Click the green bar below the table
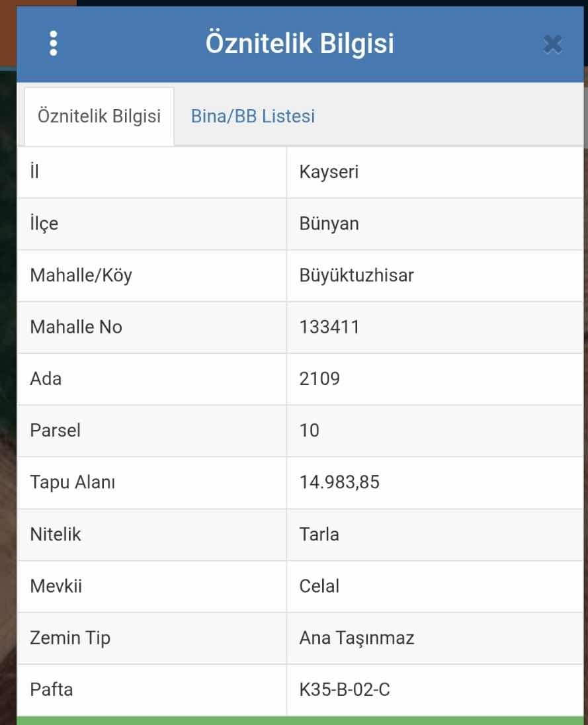Viewport: 588px width, 725px height. coord(300,721)
